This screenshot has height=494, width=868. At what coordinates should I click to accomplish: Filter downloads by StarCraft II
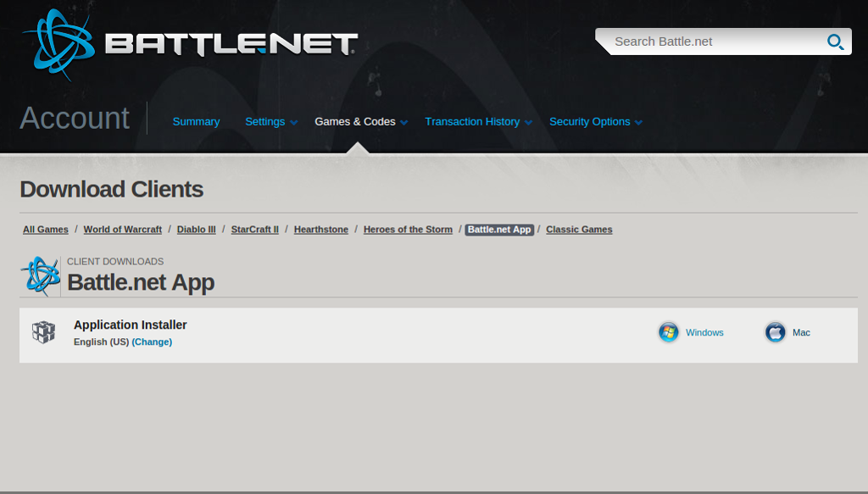tap(254, 230)
